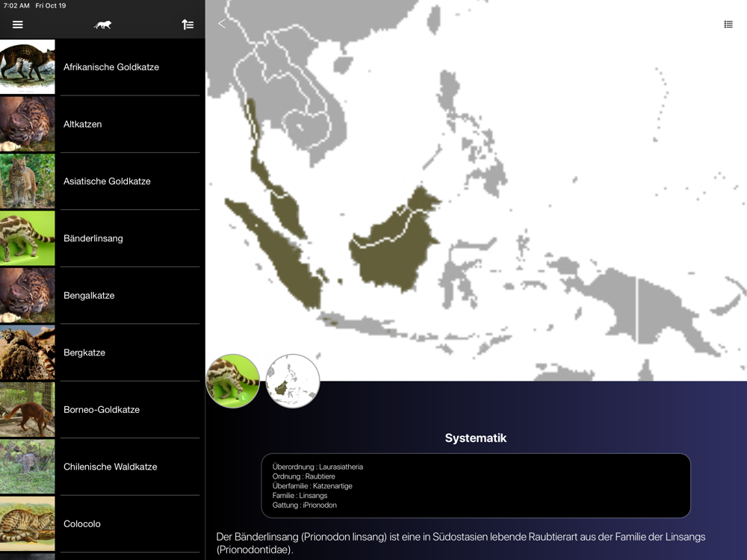This screenshot has width=747, height=560.
Task: Tap the Bergkatze thumbnail
Action: pos(27,352)
